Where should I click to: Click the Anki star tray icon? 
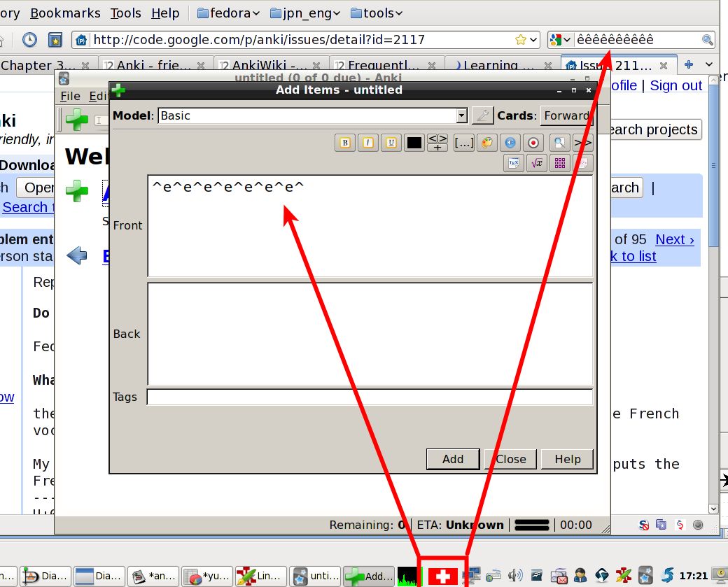pos(645,576)
